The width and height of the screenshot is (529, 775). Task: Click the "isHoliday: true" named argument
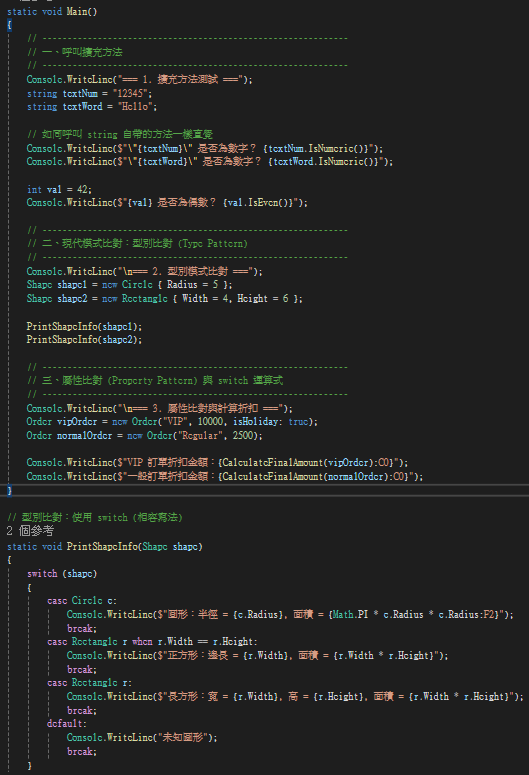271,422
